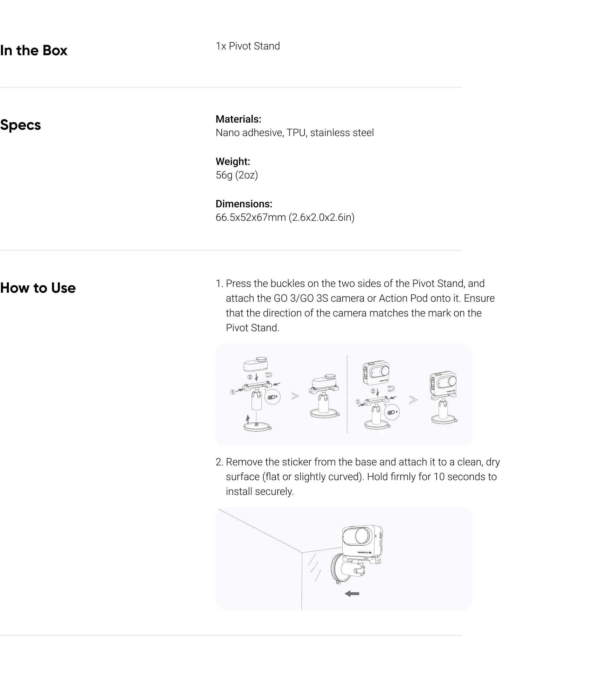Click the circled number 2 above the left mount
616x674 pixels.
pos(250,377)
